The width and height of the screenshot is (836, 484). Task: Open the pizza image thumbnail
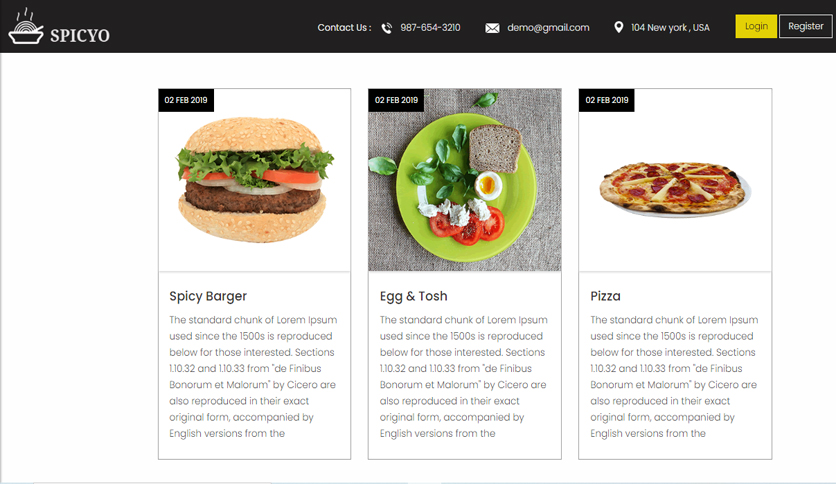pyautogui.click(x=675, y=180)
